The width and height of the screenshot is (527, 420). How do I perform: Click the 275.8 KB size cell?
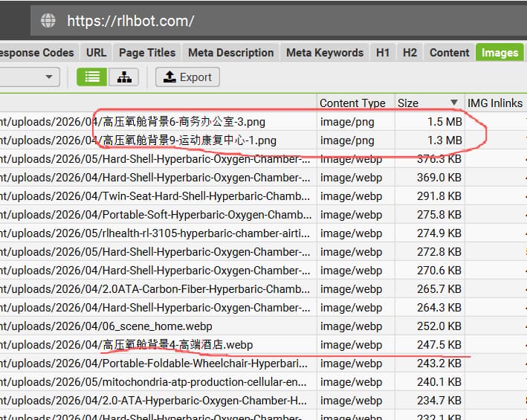tap(430, 214)
